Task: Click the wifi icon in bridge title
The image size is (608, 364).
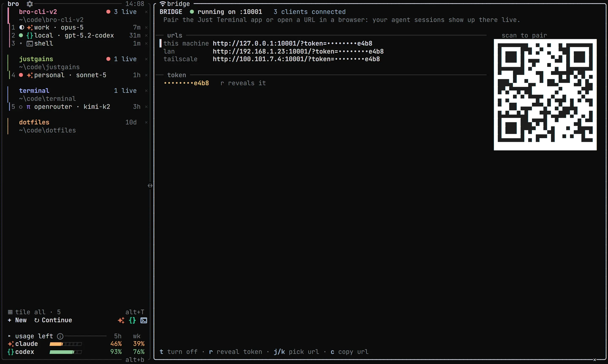Action: tap(163, 4)
